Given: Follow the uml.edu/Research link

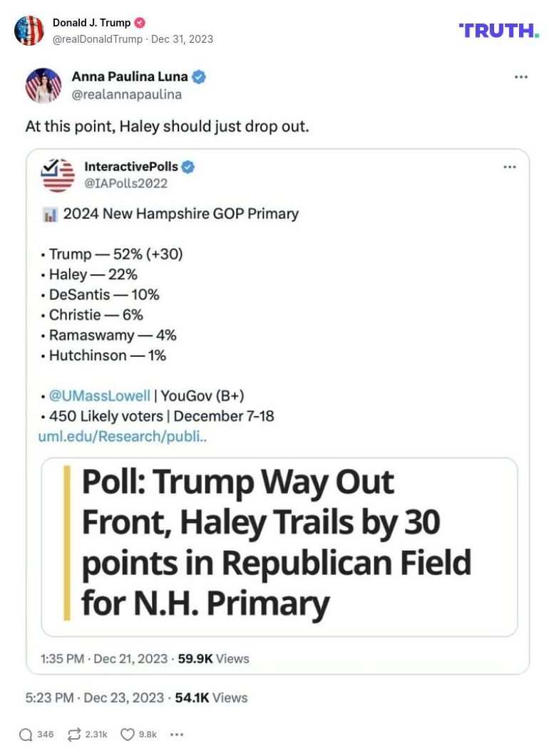Looking at the screenshot, I should (x=122, y=436).
